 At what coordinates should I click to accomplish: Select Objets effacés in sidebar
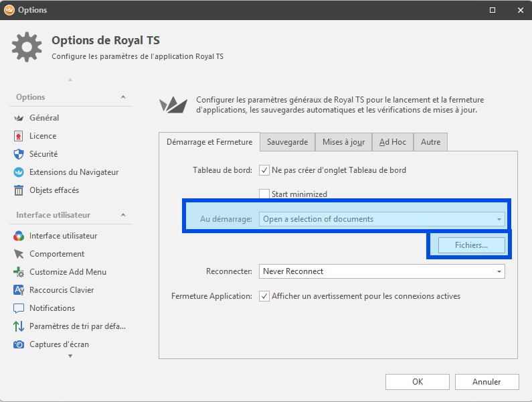pos(54,190)
